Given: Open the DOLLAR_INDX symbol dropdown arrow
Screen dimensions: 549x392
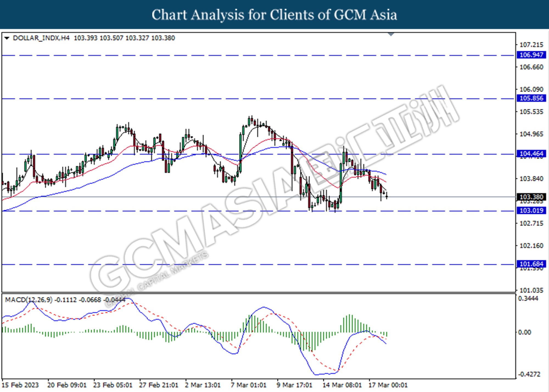Looking at the screenshot, I should point(7,38).
